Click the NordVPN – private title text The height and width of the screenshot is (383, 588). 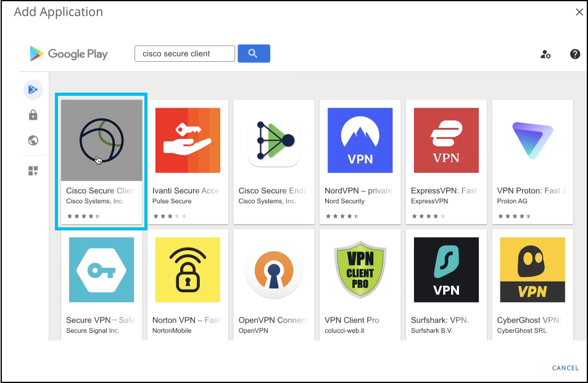(358, 191)
